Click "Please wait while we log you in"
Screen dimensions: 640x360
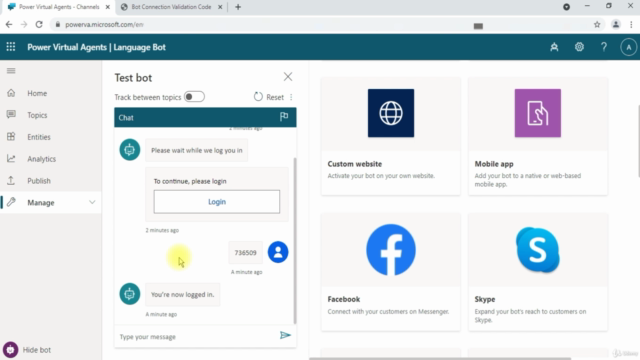(197, 150)
